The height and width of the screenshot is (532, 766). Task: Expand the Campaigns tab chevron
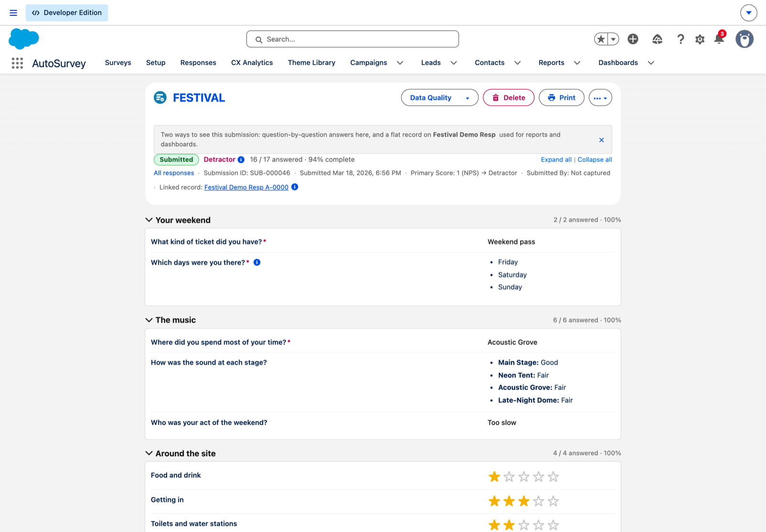[400, 63]
